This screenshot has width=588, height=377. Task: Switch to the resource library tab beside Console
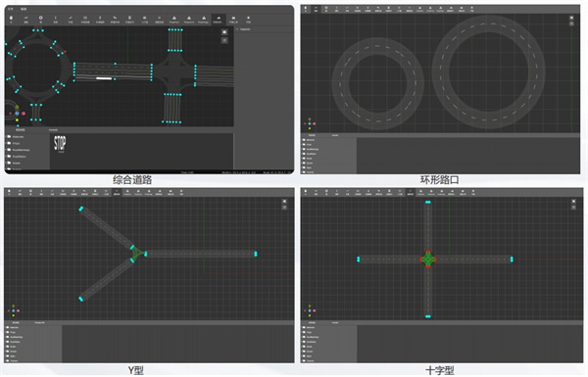point(20,130)
